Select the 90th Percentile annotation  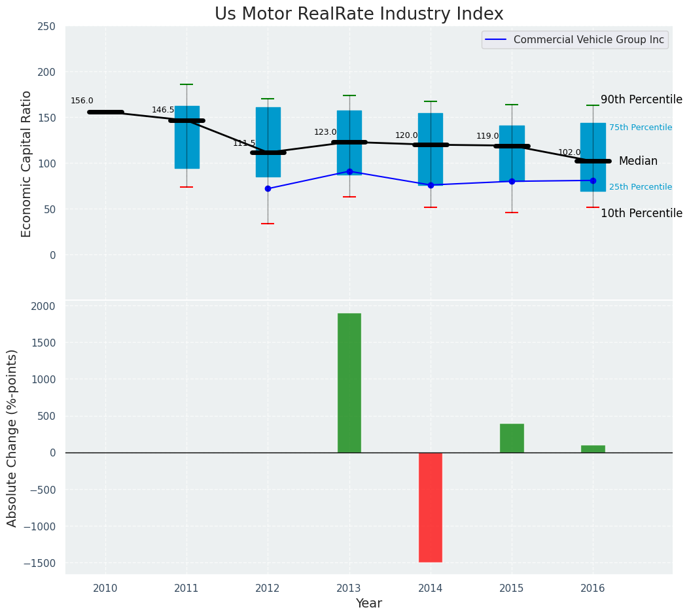coord(641,99)
